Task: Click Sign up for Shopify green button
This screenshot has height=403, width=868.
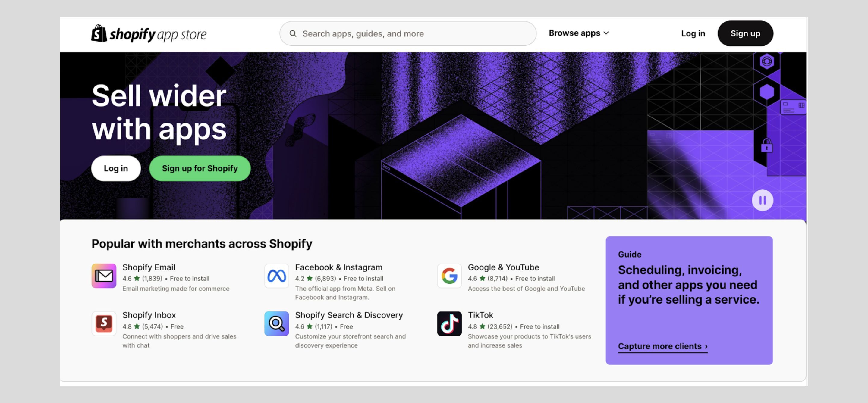Action: click(200, 168)
